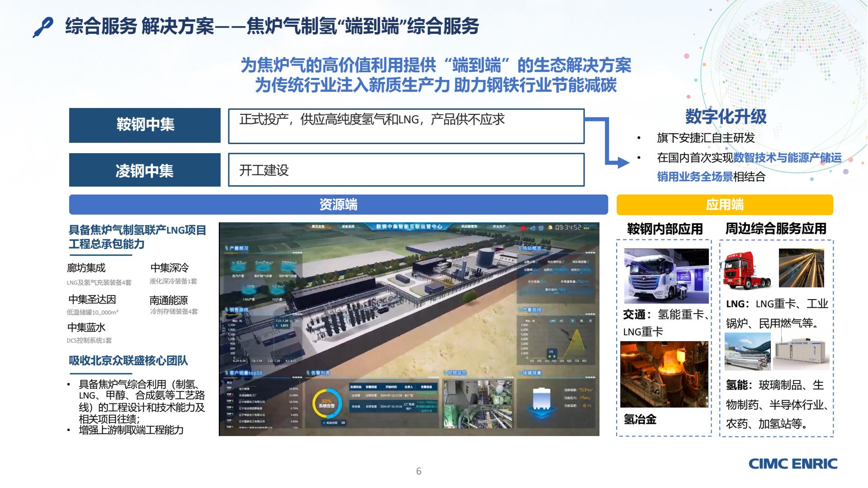The width and height of the screenshot is (868, 488).
Task: Open the 概况总览 tab in the dashboard
Action: click(x=318, y=226)
